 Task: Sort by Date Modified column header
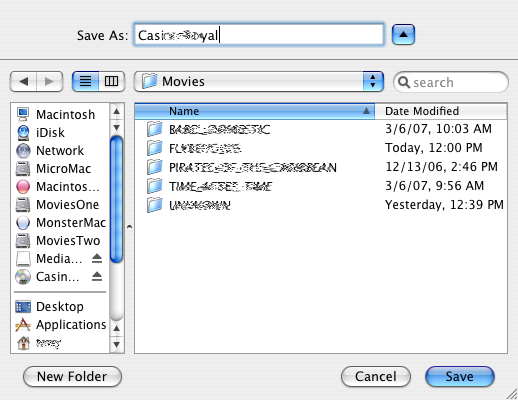441,111
